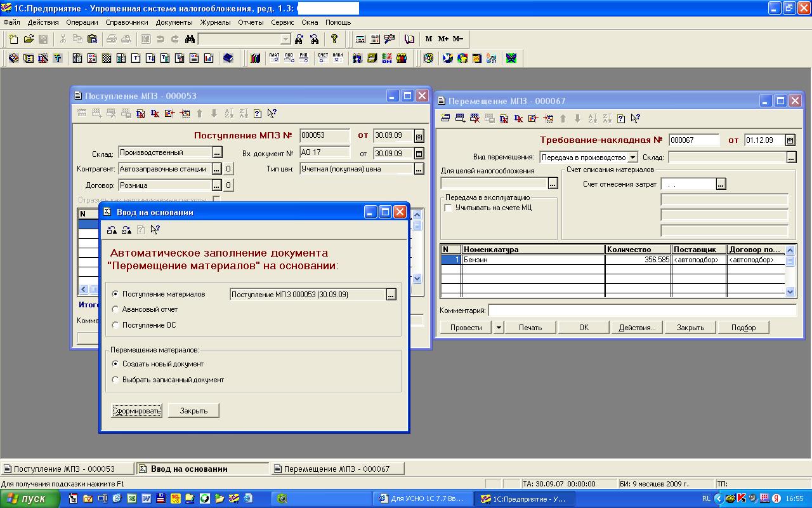Viewport: 812px width, 508px height.
Task: Open selection button for Поступление МПЗ 000053 field
Action: tap(391, 295)
